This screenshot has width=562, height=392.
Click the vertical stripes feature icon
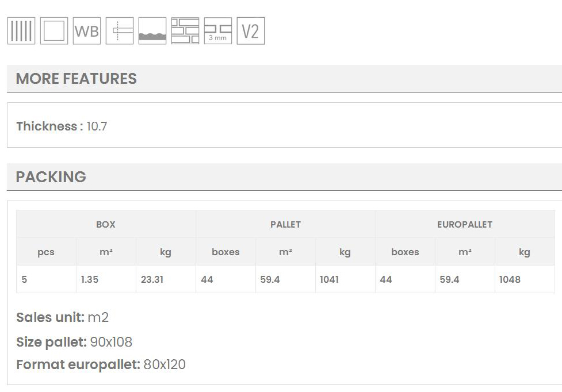(21, 30)
